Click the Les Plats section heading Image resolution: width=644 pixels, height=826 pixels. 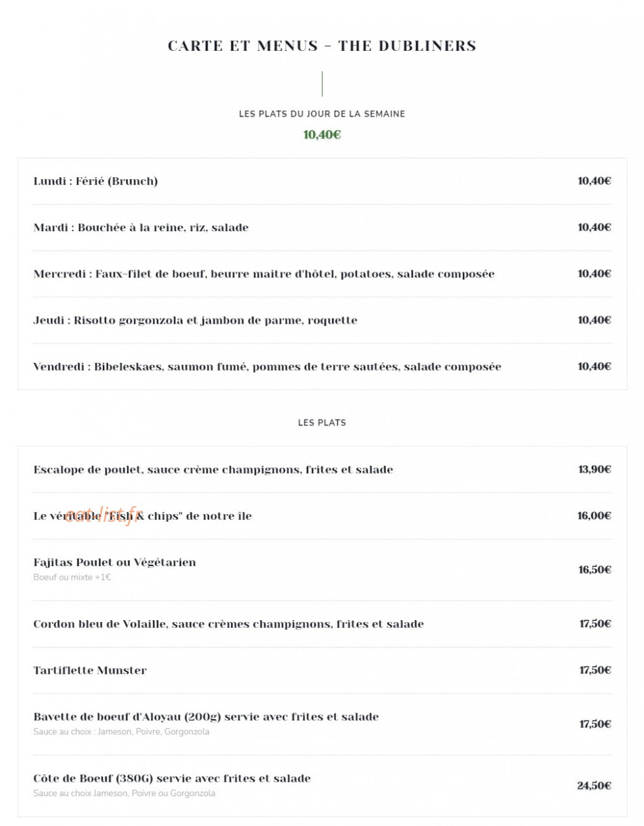(x=322, y=423)
